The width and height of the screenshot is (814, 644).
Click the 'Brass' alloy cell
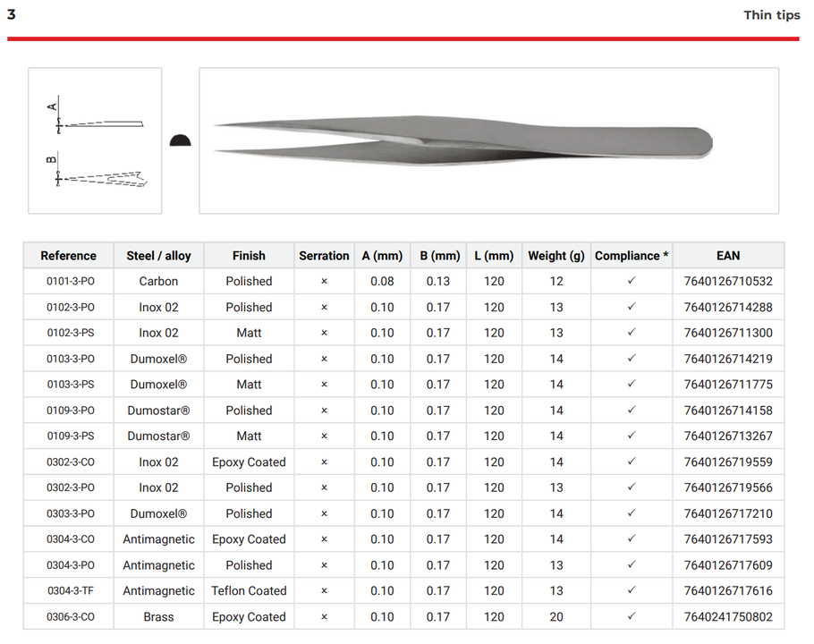[159, 617]
